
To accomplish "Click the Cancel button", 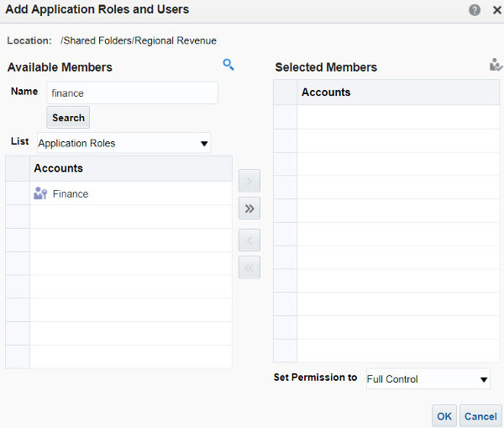I will click(480, 416).
